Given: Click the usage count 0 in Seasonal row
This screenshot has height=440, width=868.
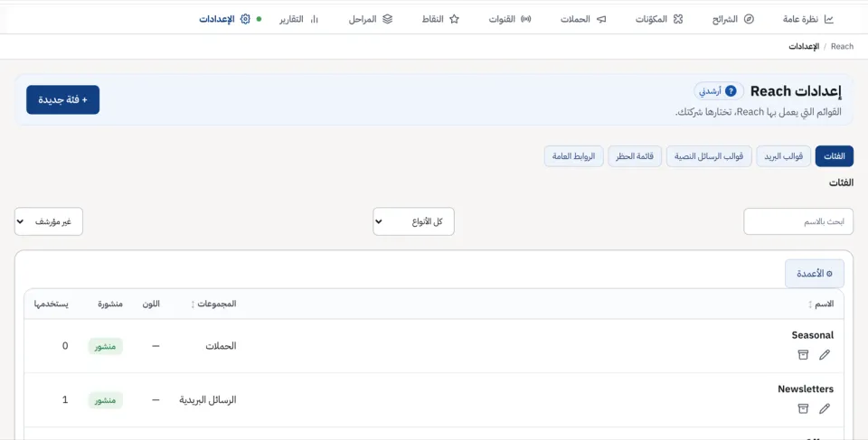Looking at the screenshot, I should click(65, 346).
